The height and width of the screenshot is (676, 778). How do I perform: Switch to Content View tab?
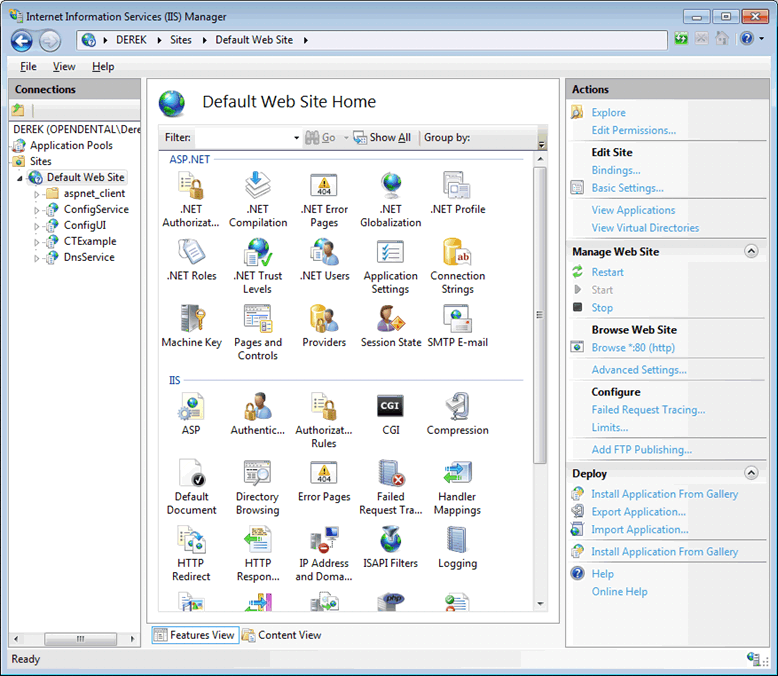point(282,635)
